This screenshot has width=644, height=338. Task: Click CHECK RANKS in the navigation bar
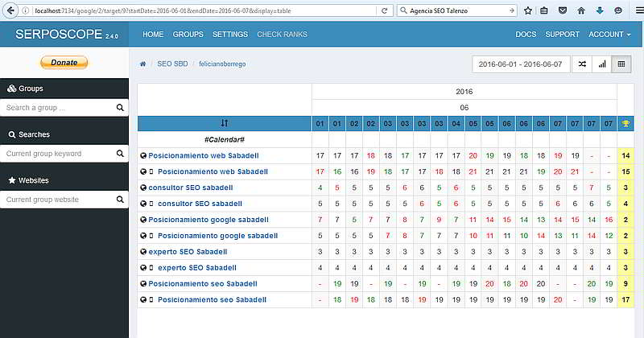click(283, 35)
